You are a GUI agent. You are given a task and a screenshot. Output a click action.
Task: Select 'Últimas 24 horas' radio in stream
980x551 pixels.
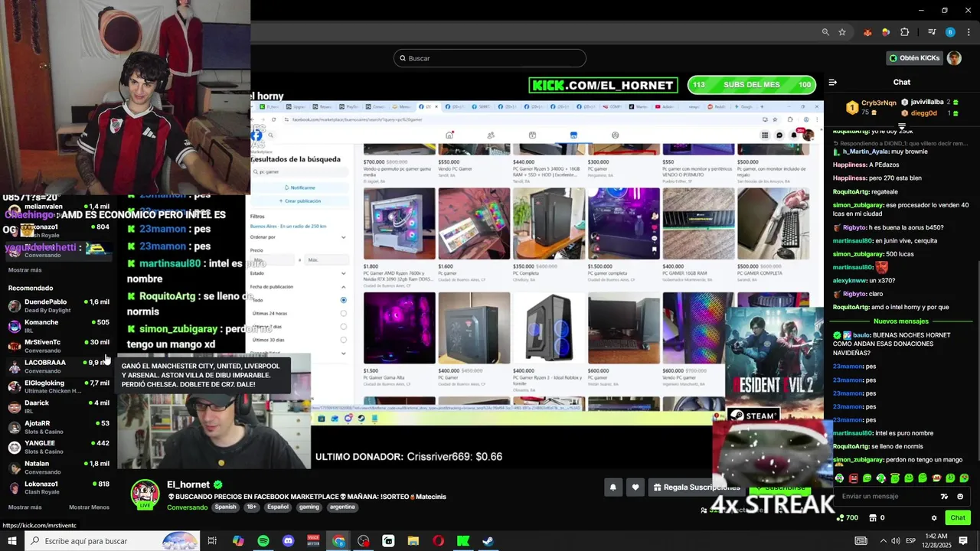343,313
